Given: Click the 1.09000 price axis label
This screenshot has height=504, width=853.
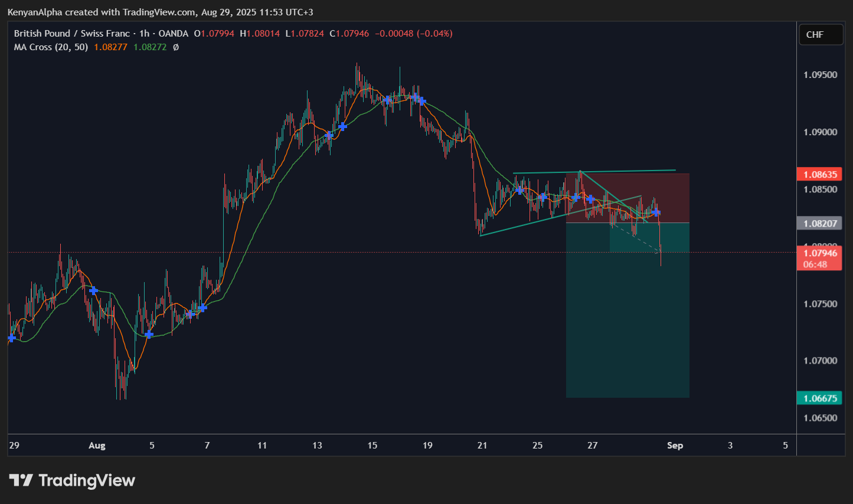Looking at the screenshot, I should [820, 132].
